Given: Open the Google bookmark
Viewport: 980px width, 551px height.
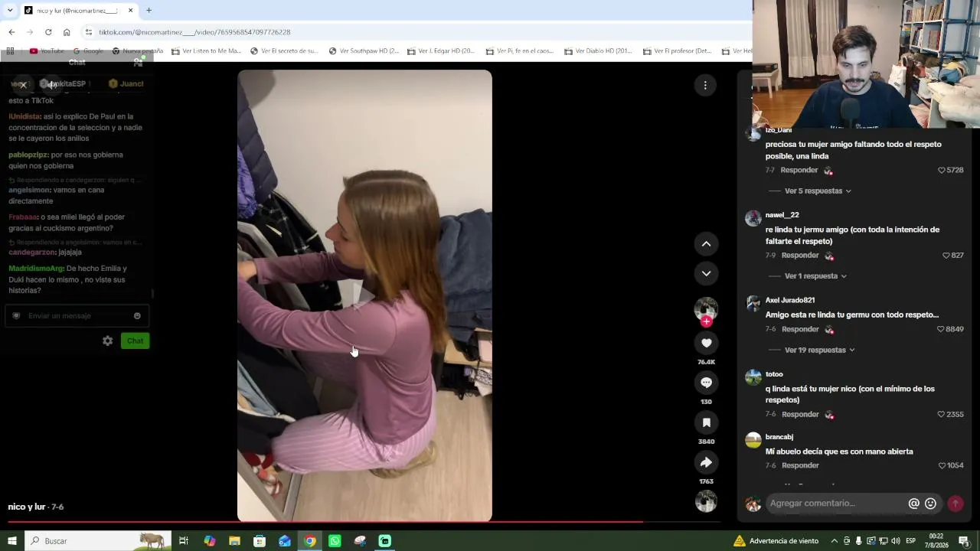Looking at the screenshot, I should click(x=88, y=51).
